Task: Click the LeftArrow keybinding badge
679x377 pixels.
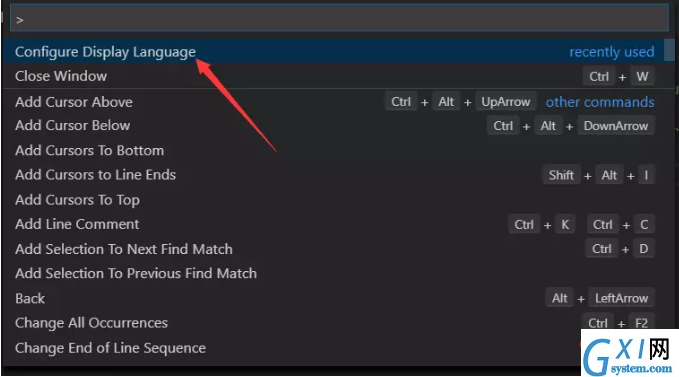Action: 621,298
